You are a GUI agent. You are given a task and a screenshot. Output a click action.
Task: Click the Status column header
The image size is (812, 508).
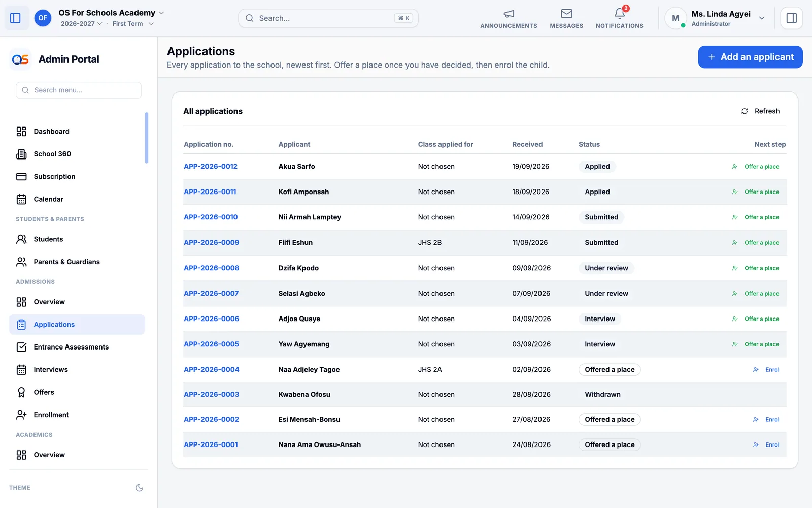point(589,144)
